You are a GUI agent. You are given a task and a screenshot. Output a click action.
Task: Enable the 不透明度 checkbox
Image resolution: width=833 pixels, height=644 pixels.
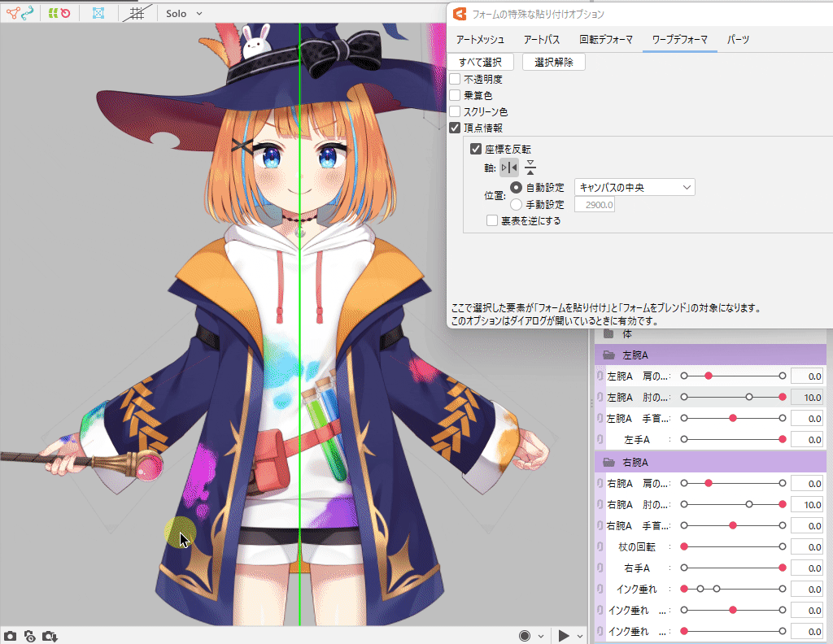coord(456,80)
